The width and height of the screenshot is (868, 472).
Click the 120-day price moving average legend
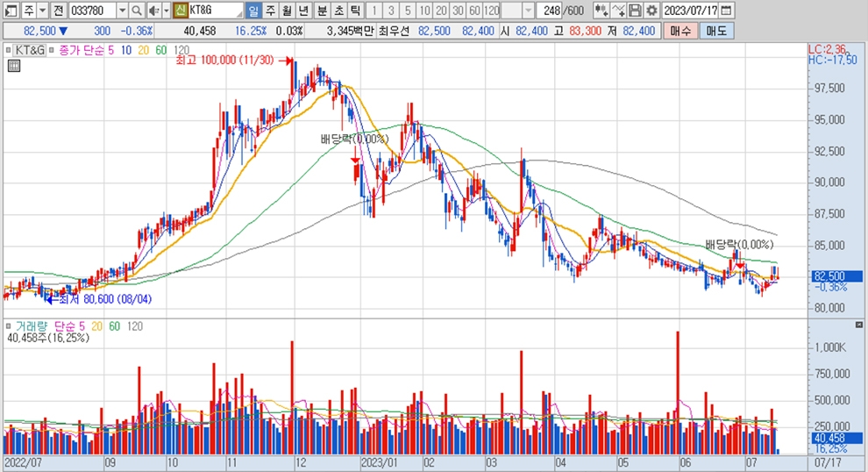click(181, 50)
